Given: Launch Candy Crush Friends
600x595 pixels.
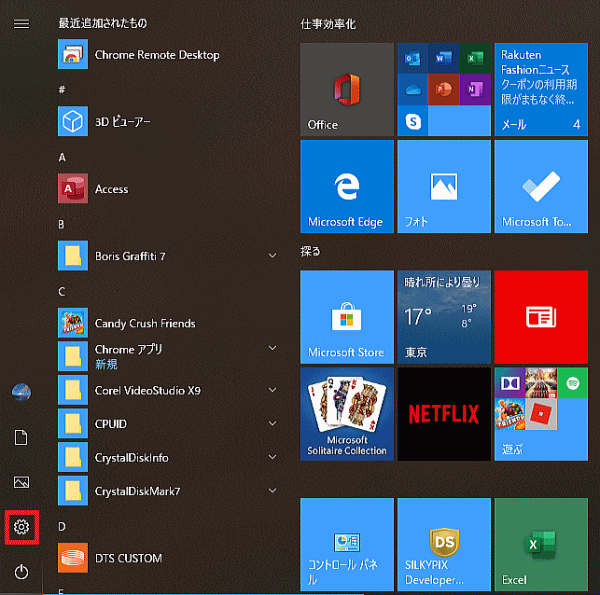Looking at the screenshot, I should pyautogui.click(x=168, y=323).
